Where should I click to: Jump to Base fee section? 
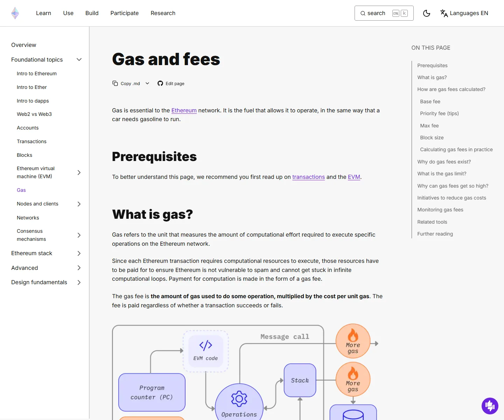coord(430,101)
